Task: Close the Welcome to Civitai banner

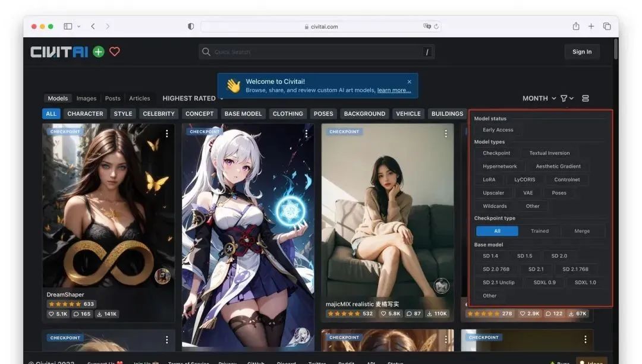Action: pos(410,82)
